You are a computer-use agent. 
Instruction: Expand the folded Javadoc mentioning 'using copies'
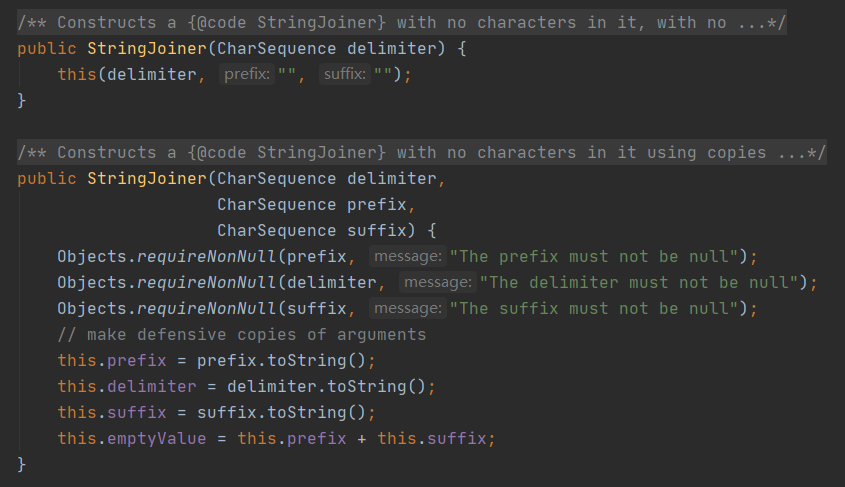pos(421,152)
